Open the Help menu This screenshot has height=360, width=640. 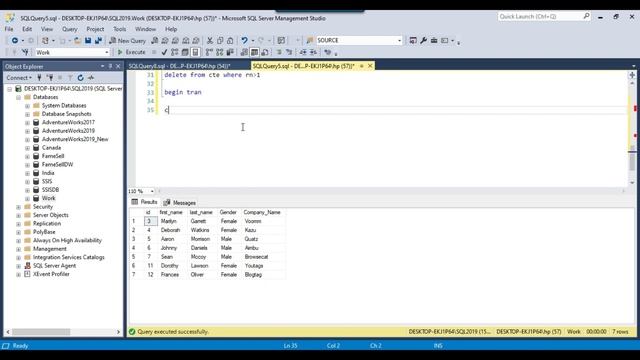tap(171, 29)
